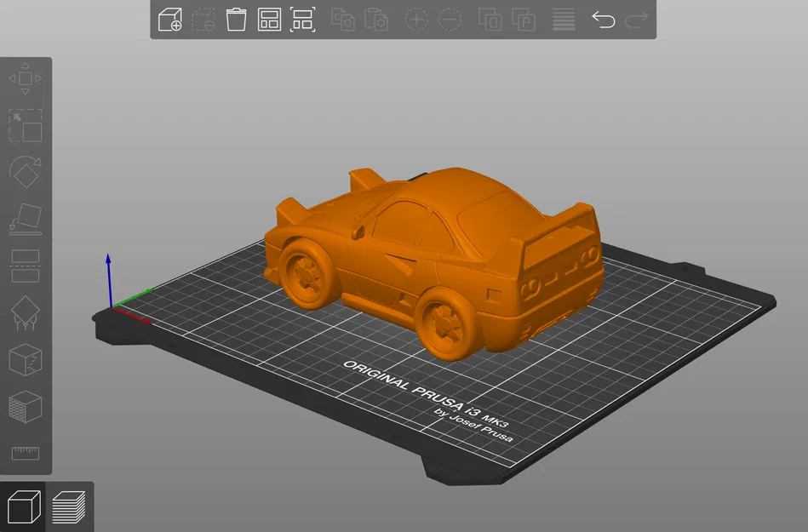Activate the Cut tool
Viewport: 808px width, 532px height.
[x=26, y=266]
